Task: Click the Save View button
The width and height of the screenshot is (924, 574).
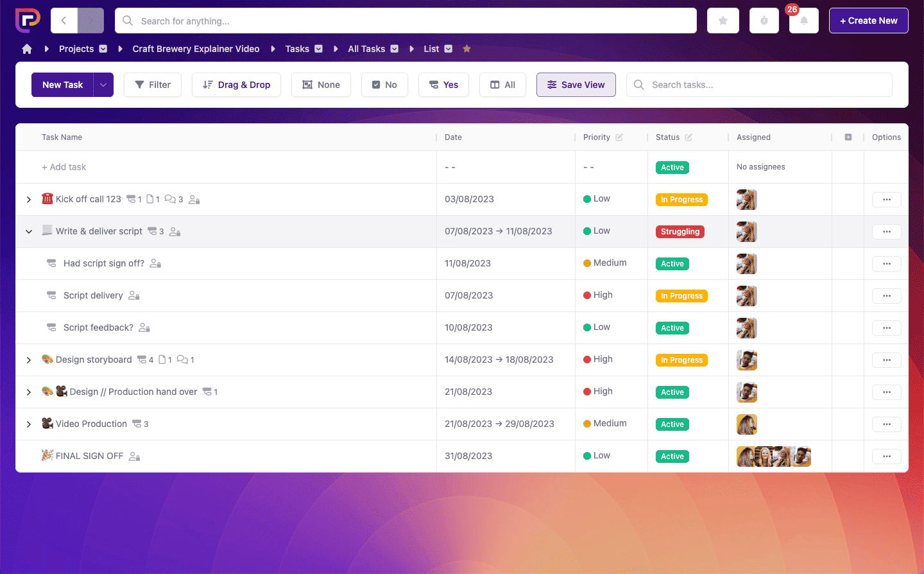Action: pyautogui.click(x=576, y=84)
